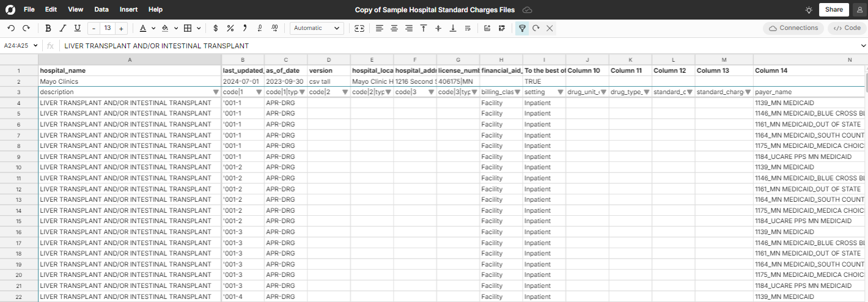The height and width of the screenshot is (302, 868).
Task: Open the Automatic number format dropdown
Action: (316, 28)
